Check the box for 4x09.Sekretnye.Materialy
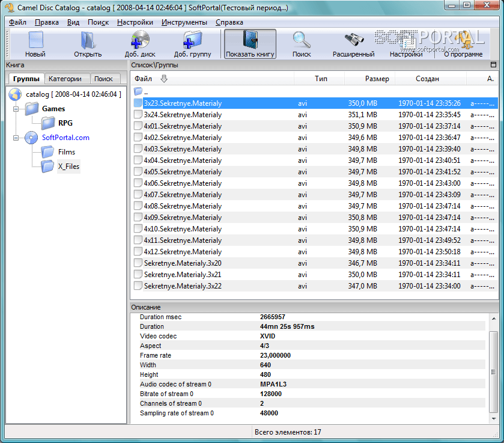The height and width of the screenshot is (443, 504). coord(138,217)
